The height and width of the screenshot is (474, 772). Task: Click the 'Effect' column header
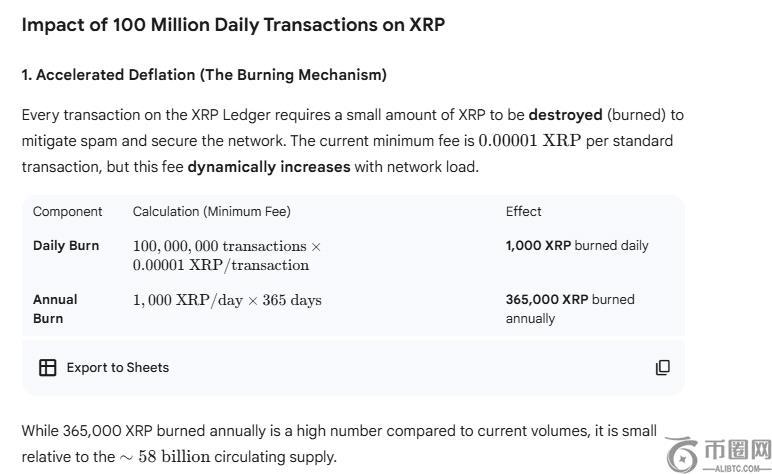pos(524,212)
